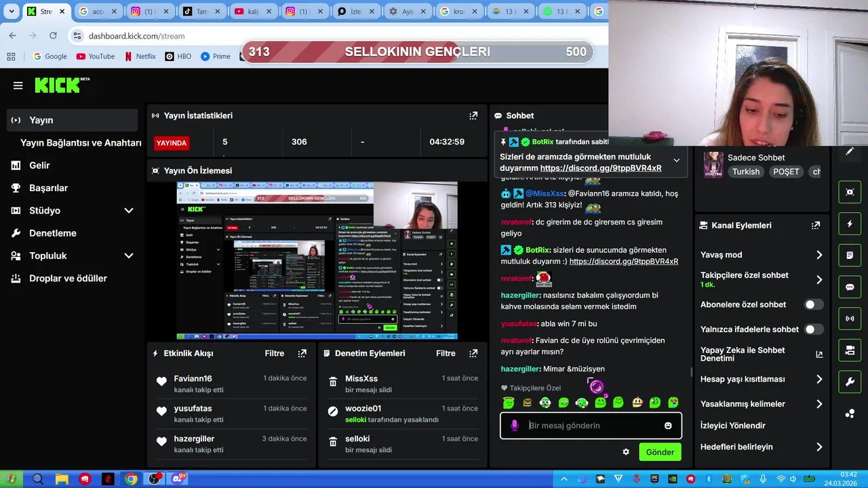Click the taskbar search magnifier
The height and width of the screenshot is (488, 868).
[x=38, y=479]
